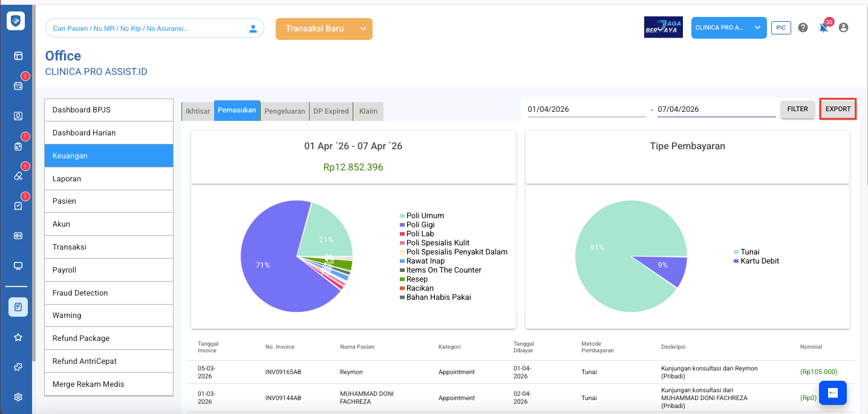
Task: Open the muted notifications bell
Action: (x=823, y=28)
